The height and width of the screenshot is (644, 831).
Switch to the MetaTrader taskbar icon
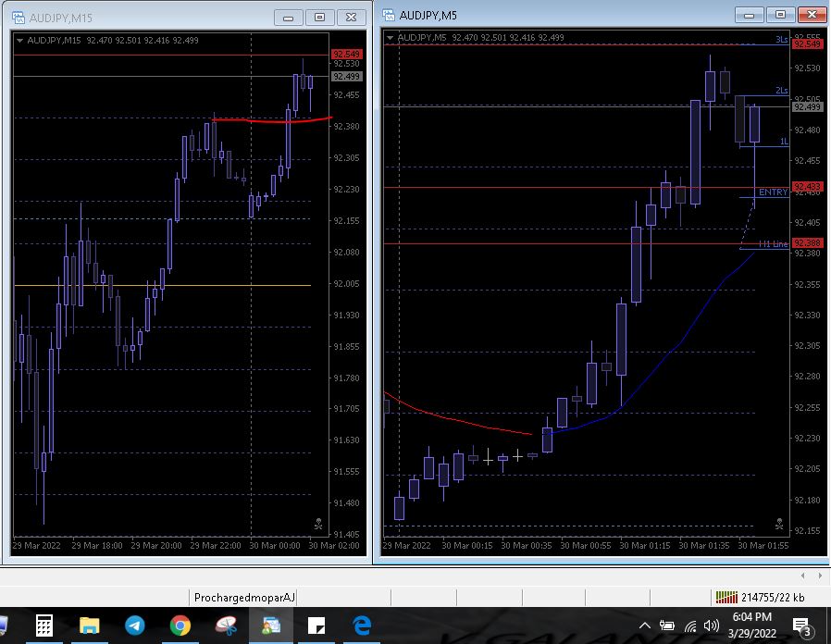271,626
